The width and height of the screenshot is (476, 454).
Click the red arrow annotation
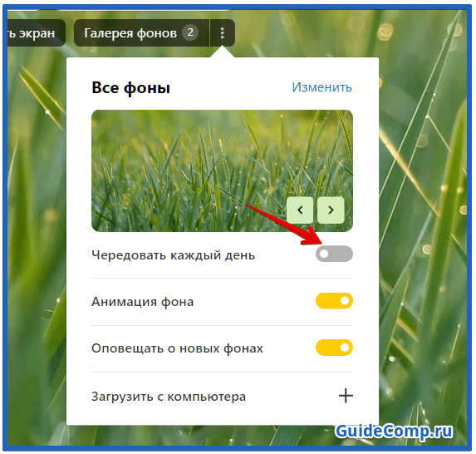pos(283,225)
